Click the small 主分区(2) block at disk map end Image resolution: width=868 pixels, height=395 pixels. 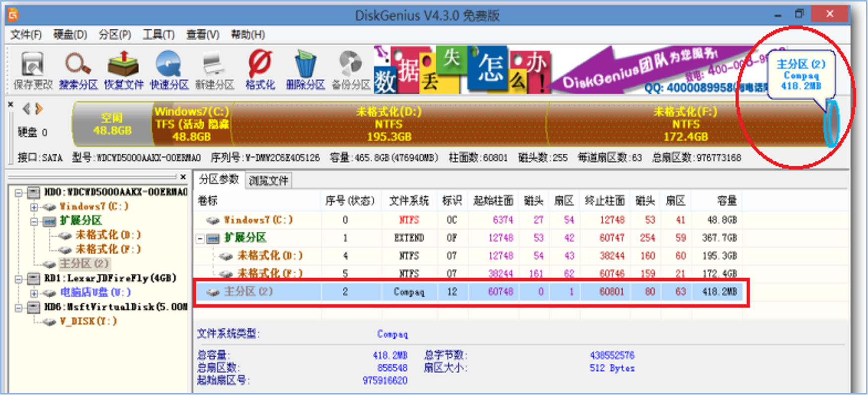pos(832,123)
